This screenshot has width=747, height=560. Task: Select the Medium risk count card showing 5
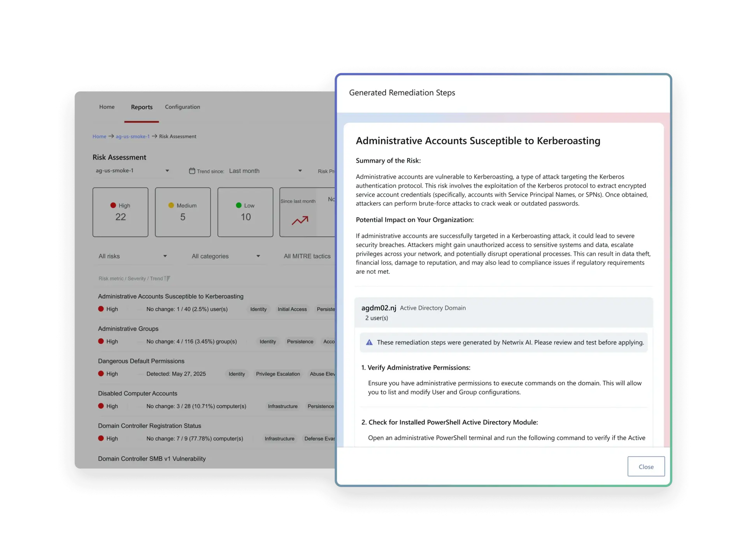182,212
